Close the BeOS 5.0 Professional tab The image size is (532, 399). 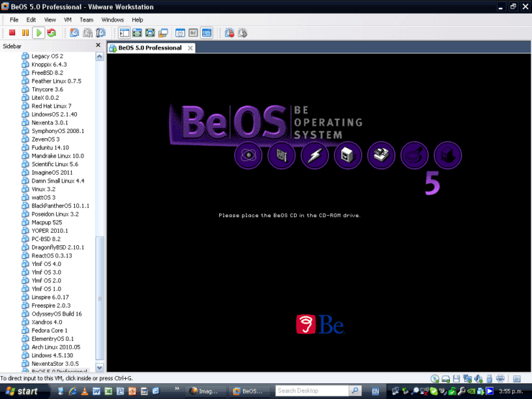(191, 48)
